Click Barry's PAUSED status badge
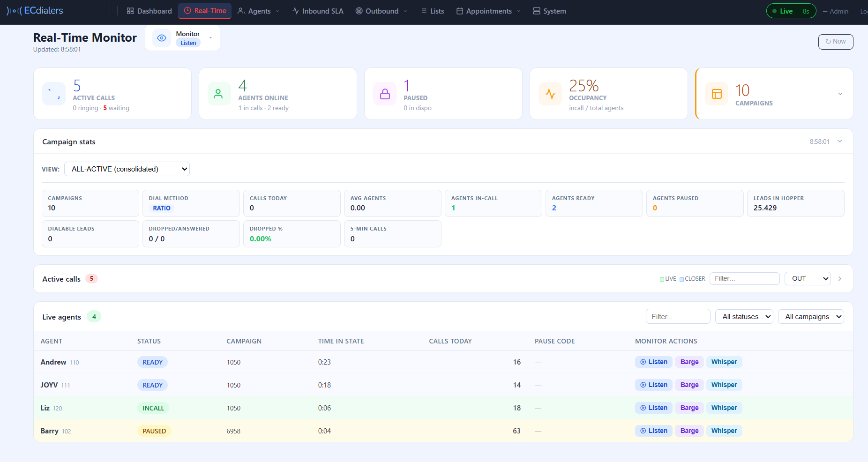The height and width of the screenshot is (462, 868). [154, 431]
